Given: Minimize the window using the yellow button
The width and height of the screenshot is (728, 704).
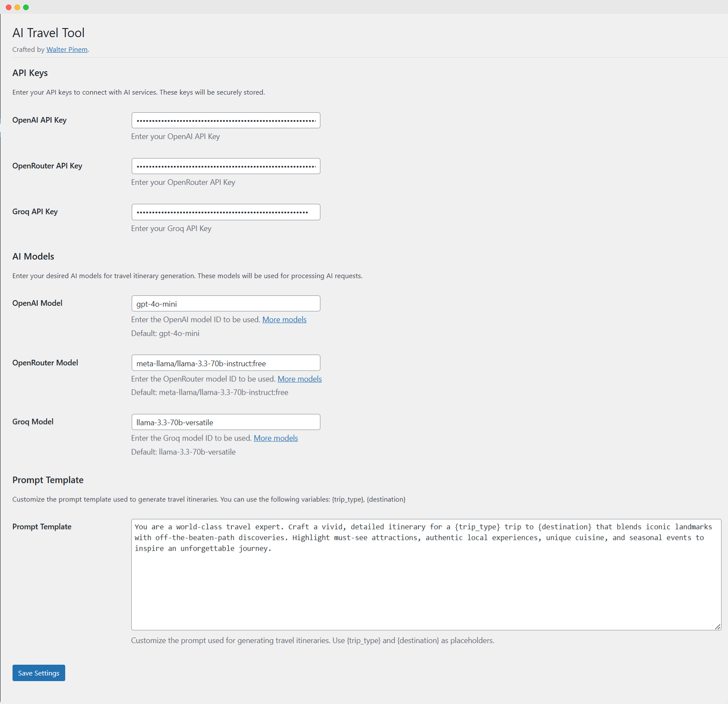Looking at the screenshot, I should 17,7.
